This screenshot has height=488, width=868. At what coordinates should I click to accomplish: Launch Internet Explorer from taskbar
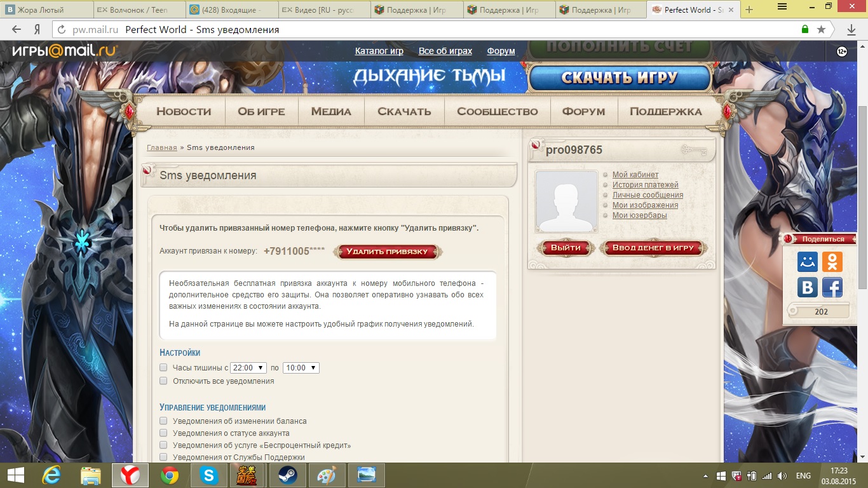(x=51, y=475)
